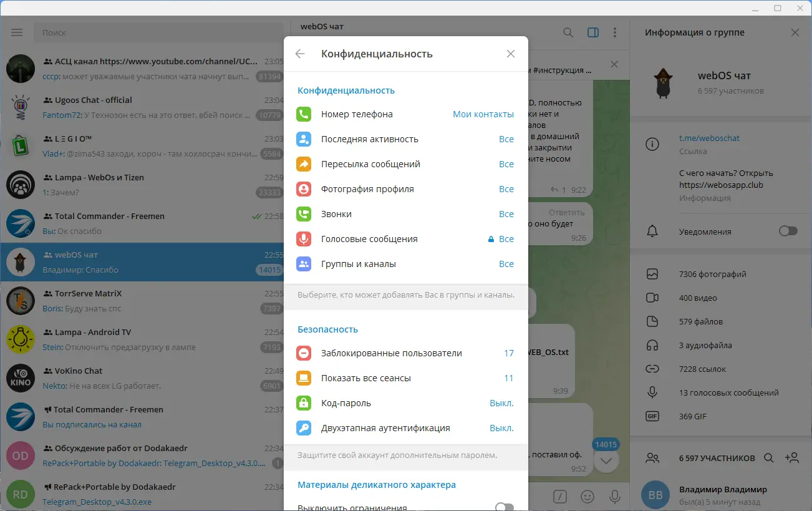Click the add member icon

coord(792,458)
